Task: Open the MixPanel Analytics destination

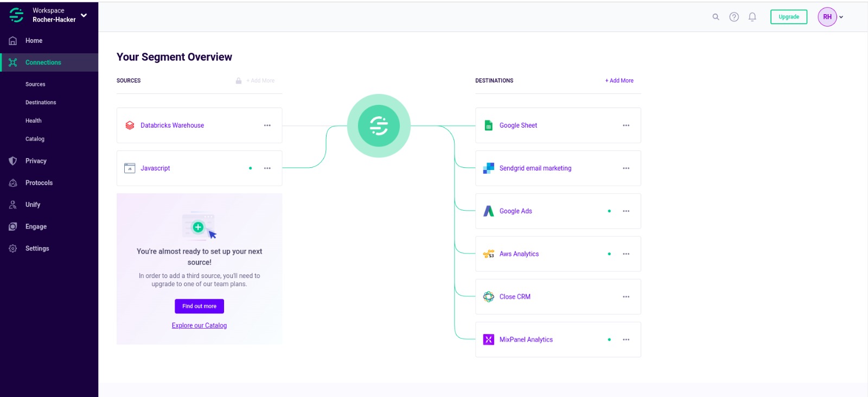Action: click(x=526, y=339)
